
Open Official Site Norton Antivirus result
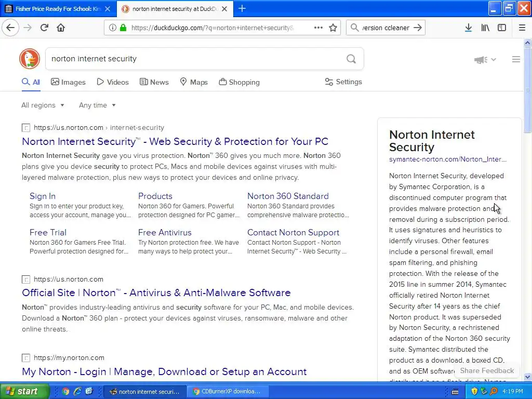pos(156,292)
